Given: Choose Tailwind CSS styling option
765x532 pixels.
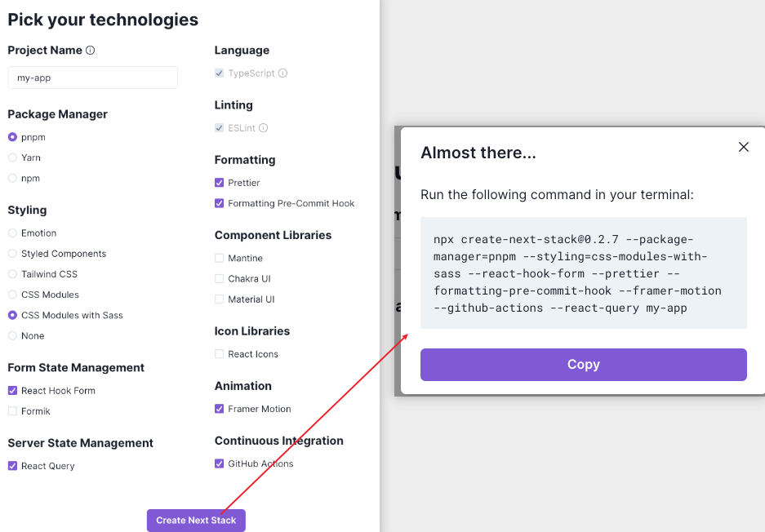Looking at the screenshot, I should coord(13,274).
